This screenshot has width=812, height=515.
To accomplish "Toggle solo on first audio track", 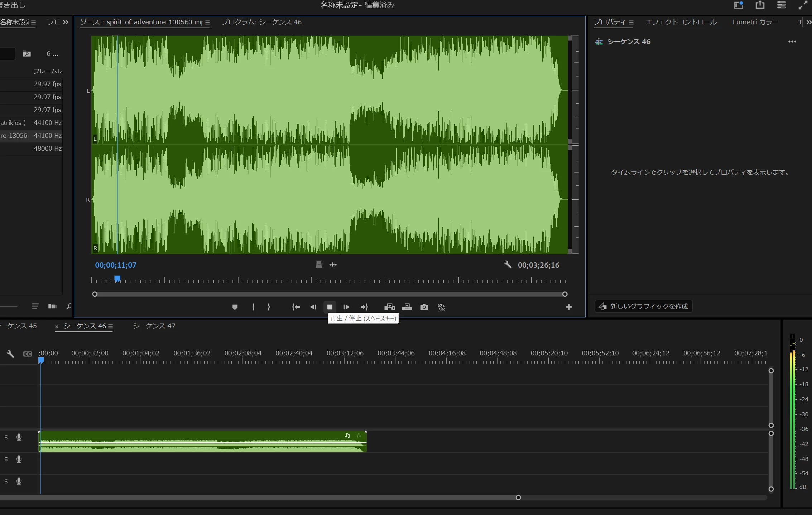I will click(6, 437).
